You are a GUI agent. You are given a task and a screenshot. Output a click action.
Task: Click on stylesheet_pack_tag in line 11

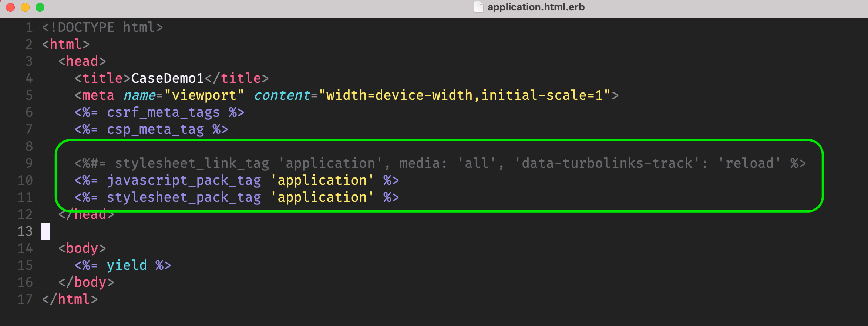[184, 197]
